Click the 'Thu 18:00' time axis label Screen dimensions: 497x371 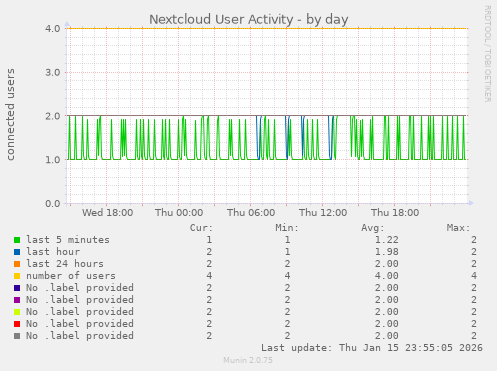pyautogui.click(x=395, y=213)
